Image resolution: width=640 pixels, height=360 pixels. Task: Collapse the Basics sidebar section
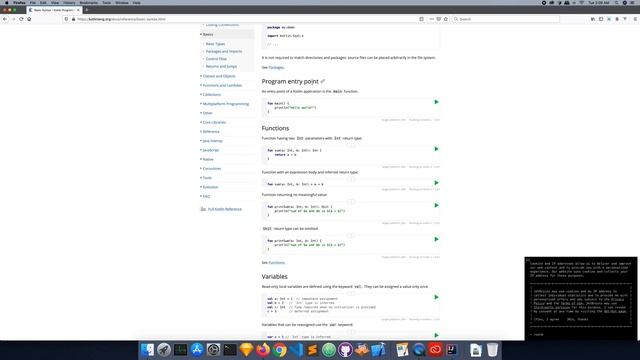[208, 34]
